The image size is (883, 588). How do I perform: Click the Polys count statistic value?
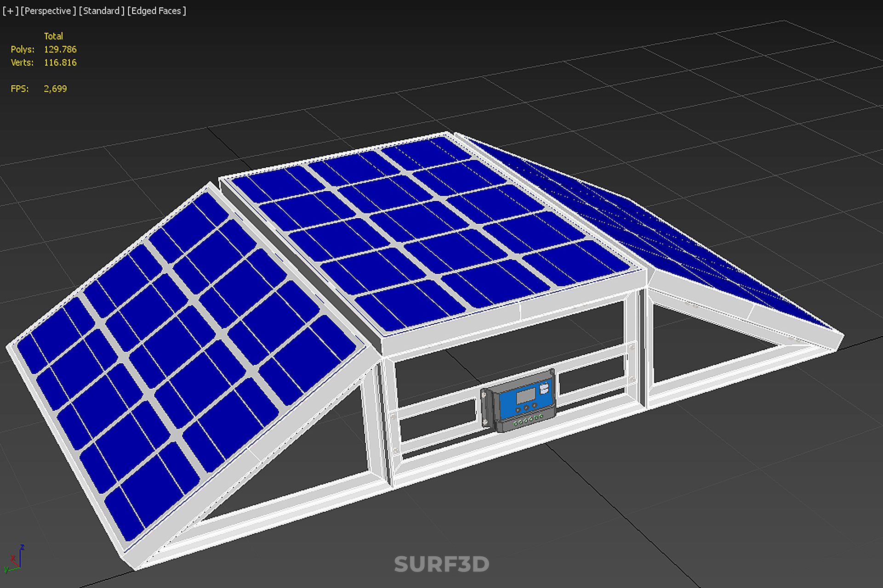60,50
